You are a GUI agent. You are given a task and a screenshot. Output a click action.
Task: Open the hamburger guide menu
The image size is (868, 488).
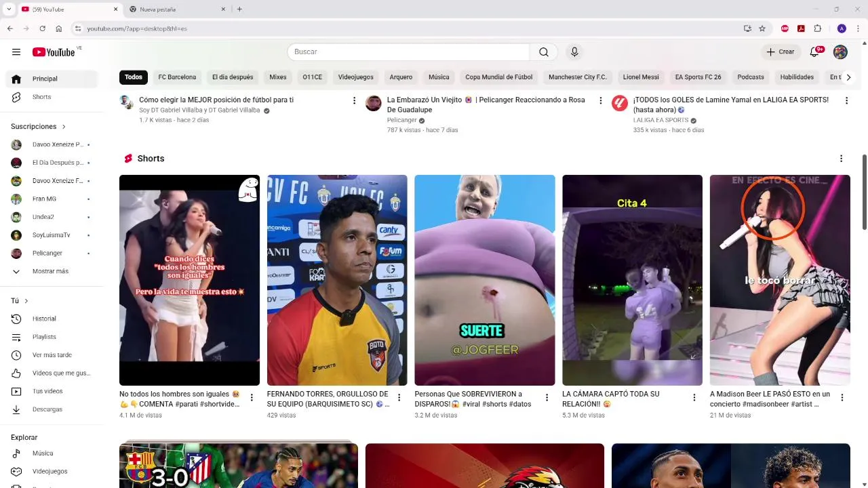click(x=16, y=52)
